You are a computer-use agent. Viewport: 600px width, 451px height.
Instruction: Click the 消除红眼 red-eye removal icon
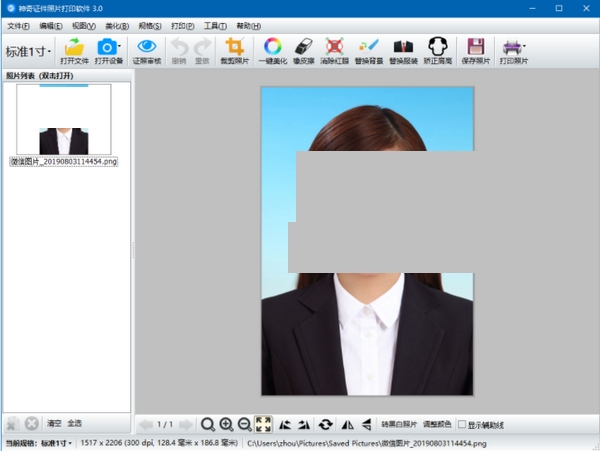click(x=335, y=47)
